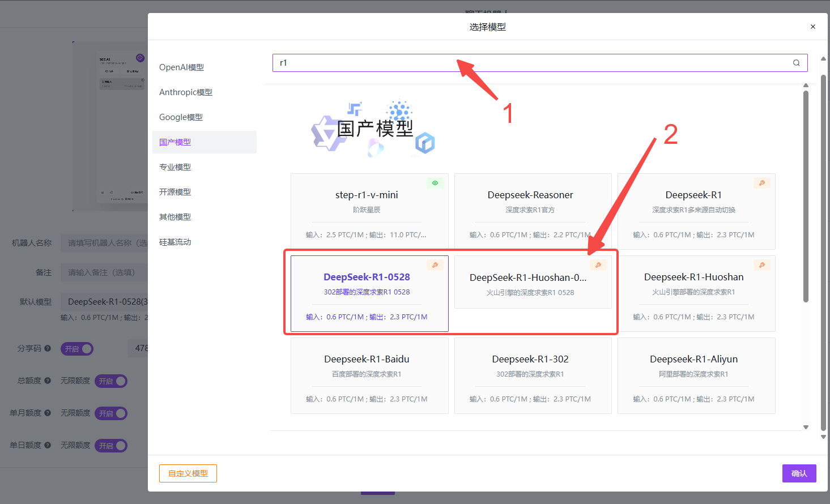
Task: Select the Deepseek-R1-Baidu model card
Action: click(x=369, y=375)
